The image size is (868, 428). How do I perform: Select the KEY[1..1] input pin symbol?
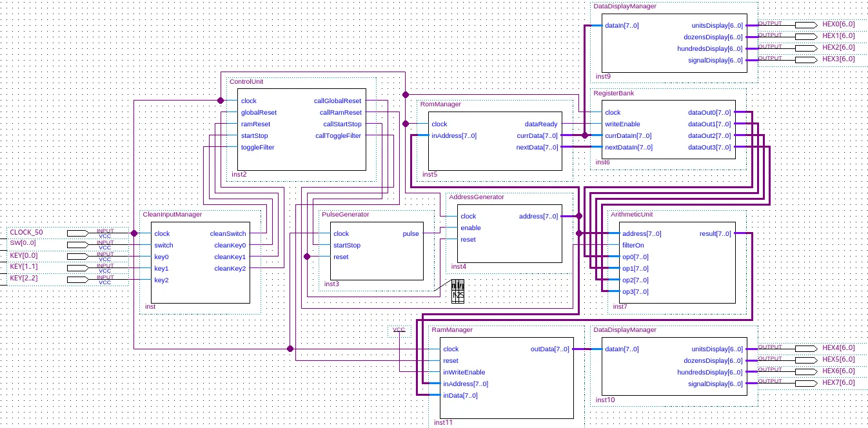tap(78, 267)
